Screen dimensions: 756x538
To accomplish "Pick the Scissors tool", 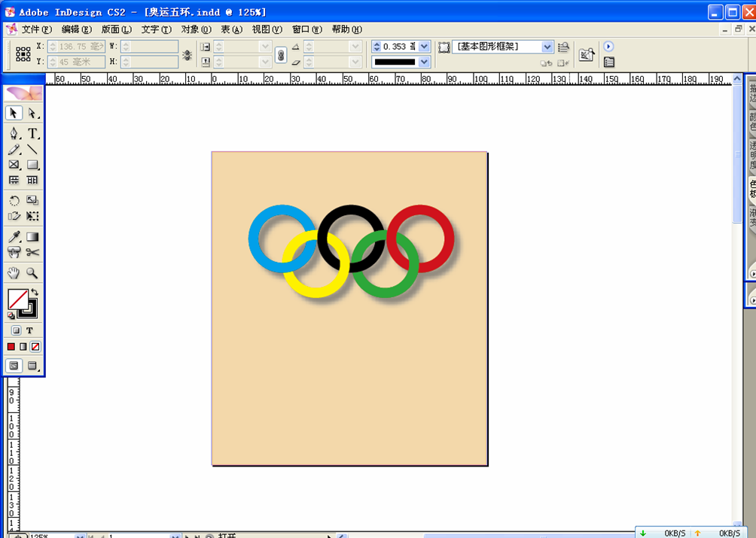I will [32, 253].
